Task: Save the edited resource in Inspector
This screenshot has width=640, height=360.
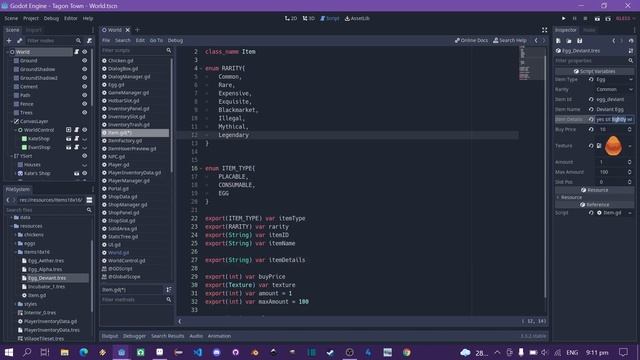Action: [x=579, y=41]
